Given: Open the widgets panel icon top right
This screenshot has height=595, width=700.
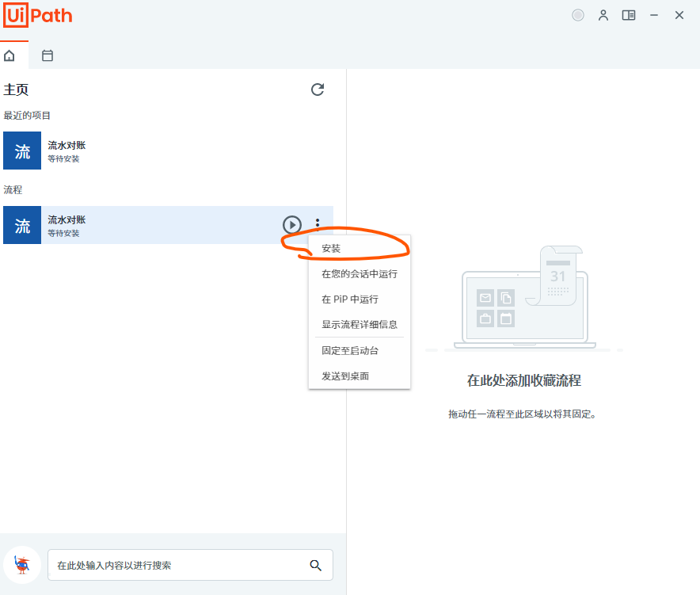Looking at the screenshot, I should [x=629, y=14].
